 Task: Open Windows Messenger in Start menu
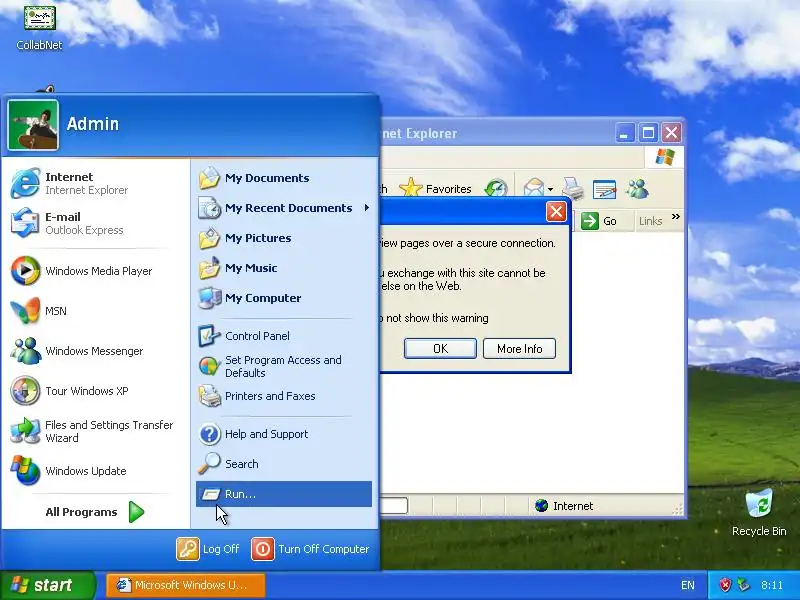click(x=95, y=351)
